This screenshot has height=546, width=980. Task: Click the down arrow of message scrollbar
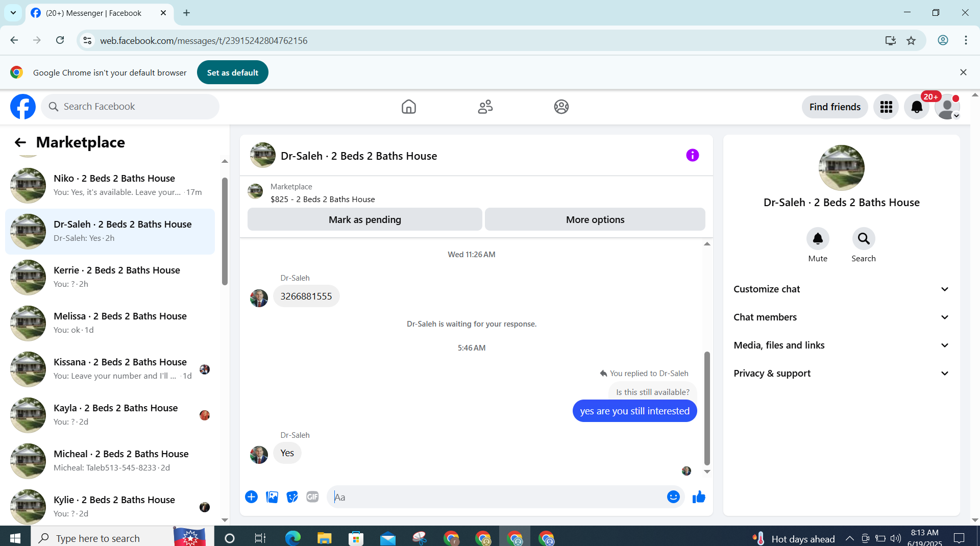click(x=707, y=471)
